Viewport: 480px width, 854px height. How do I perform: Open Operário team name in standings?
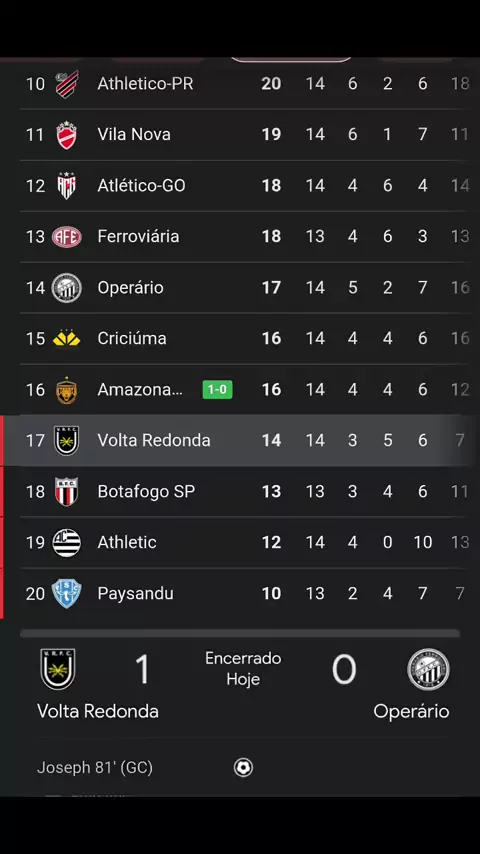point(130,288)
